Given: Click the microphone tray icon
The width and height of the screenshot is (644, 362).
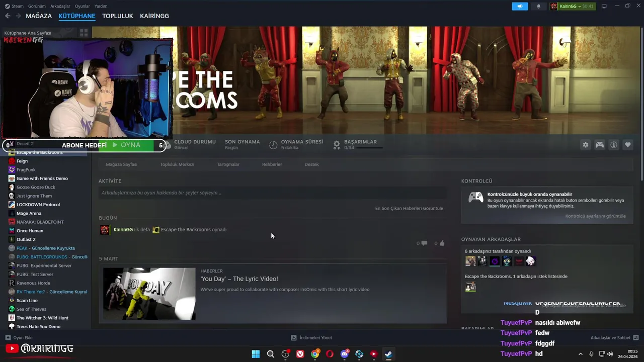Looking at the screenshot, I should [591, 354].
